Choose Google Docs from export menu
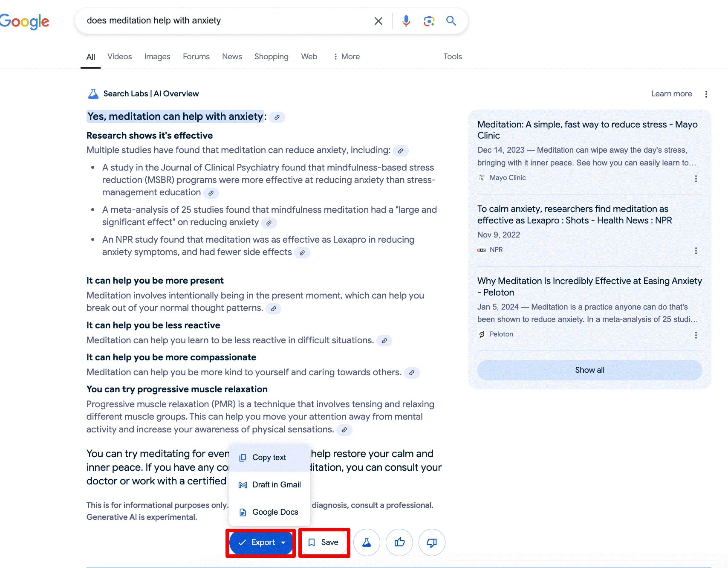 [270, 512]
